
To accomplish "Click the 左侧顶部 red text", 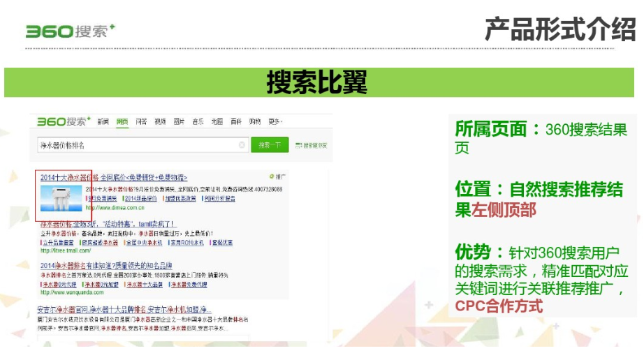I will tap(504, 210).
